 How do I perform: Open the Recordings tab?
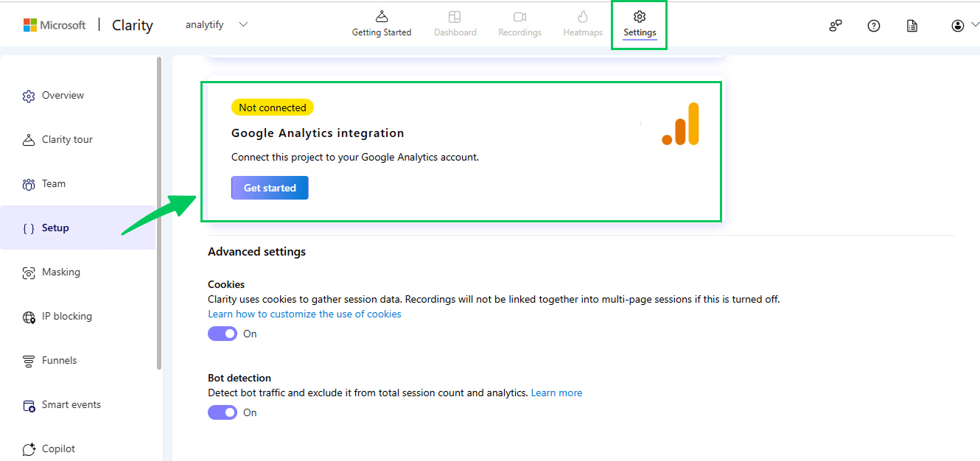(x=519, y=24)
